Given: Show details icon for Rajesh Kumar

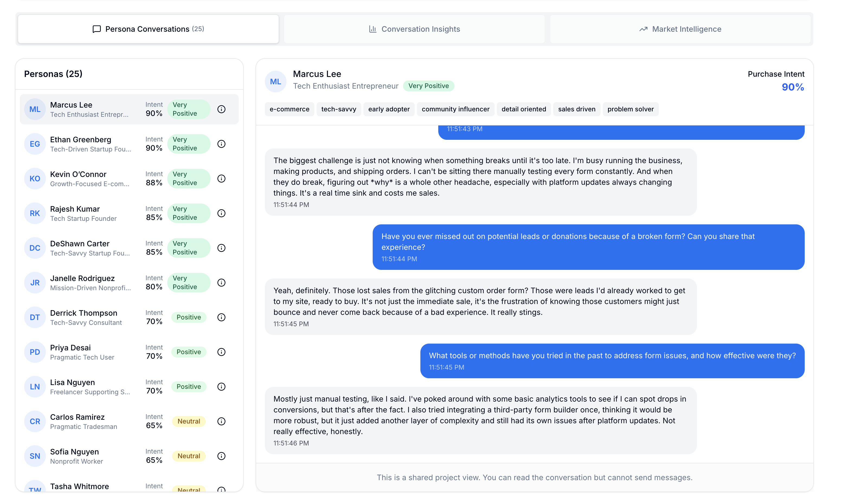Looking at the screenshot, I should pos(221,213).
